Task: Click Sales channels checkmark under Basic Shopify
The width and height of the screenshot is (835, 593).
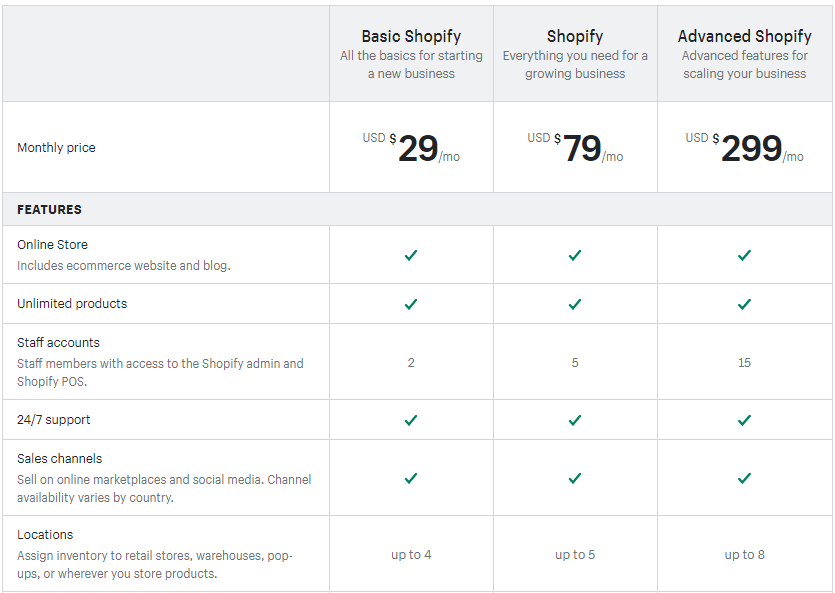Action: click(x=411, y=478)
